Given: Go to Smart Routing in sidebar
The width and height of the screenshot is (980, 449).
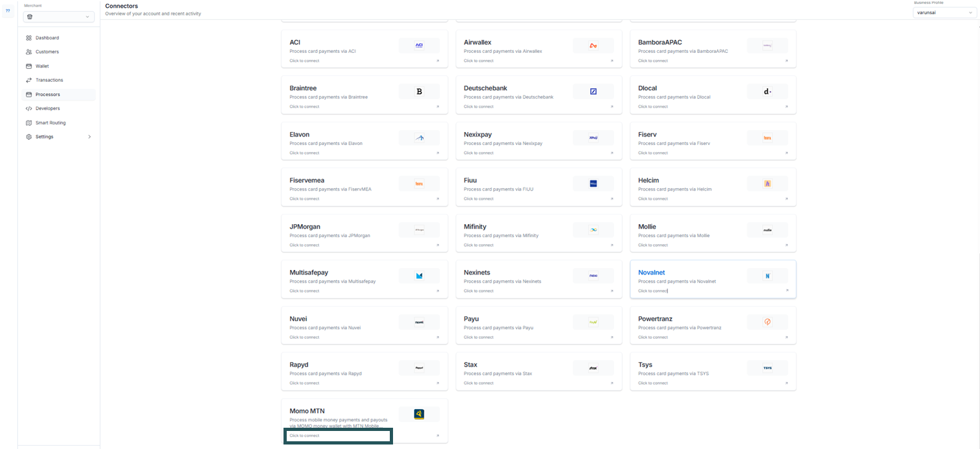Looking at the screenshot, I should [x=50, y=122].
